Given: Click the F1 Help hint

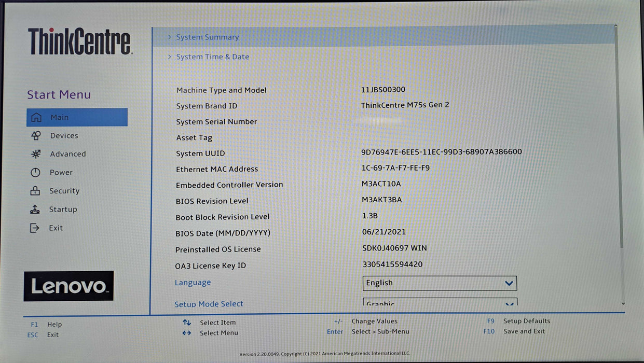Looking at the screenshot, I should click(46, 325).
